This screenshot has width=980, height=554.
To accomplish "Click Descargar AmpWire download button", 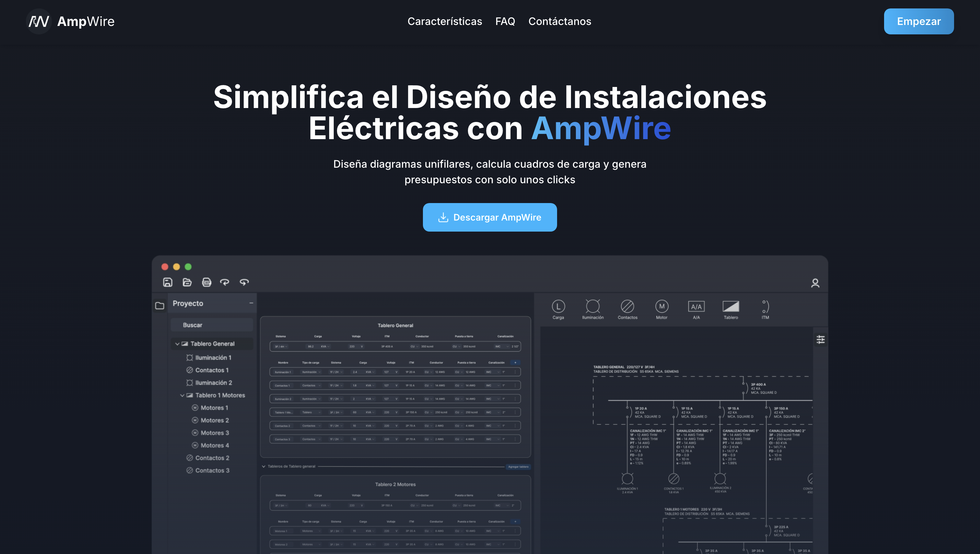I will click(490, 217).
